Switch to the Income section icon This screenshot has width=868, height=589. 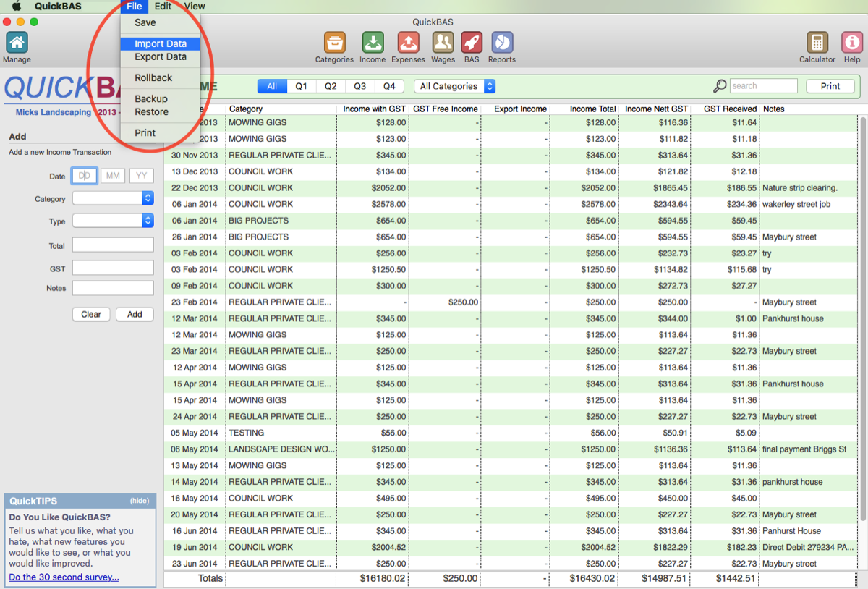pyautogui.click(x=373, y=43)
